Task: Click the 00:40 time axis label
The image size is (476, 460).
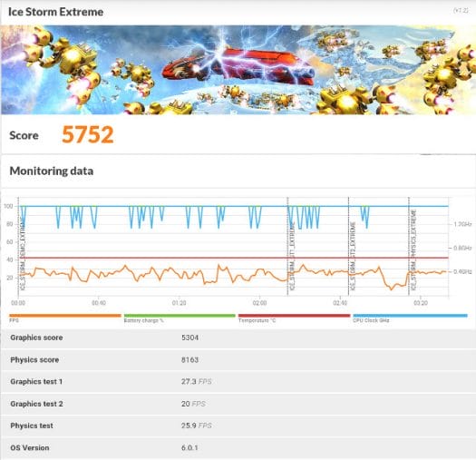Action: [99, 303]
